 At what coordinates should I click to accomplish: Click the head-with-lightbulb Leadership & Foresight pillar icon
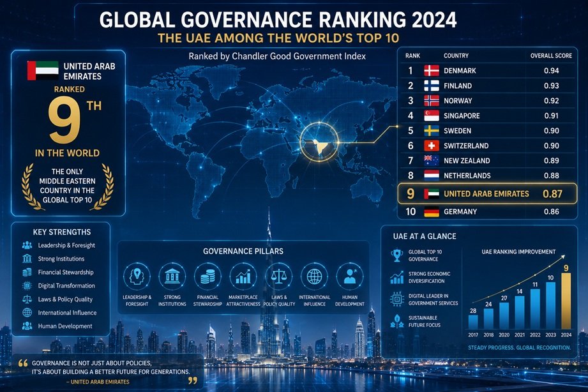pyautogui.click(x=137, y=277)
